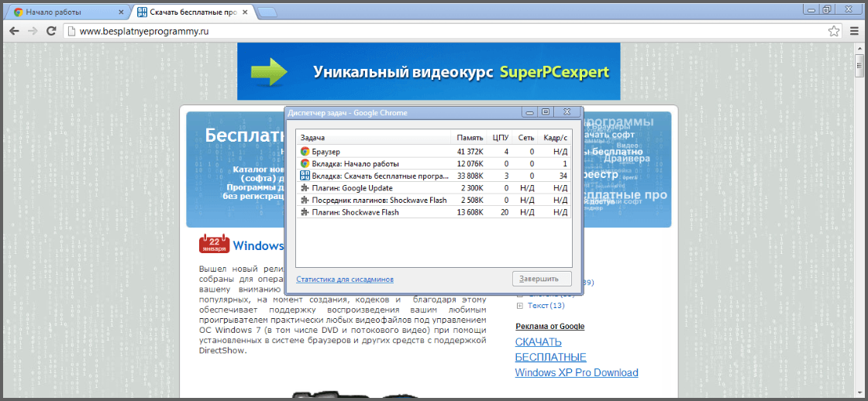
Task: Click frame rate value 34
Action: tap(563, 176)
